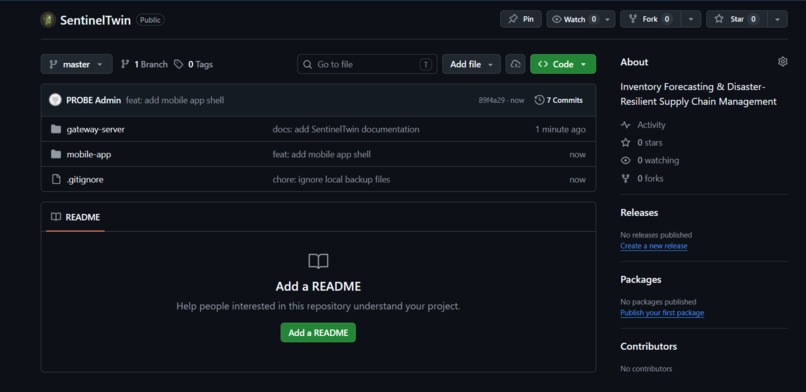Open the Star lists dropdown arrow
The image size is (806, 392).
click(777, 19)
